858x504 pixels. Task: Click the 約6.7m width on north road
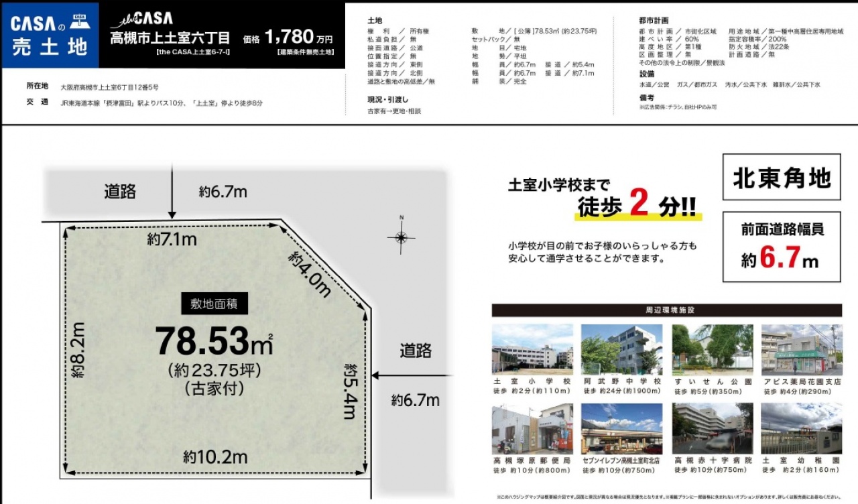[x=223, y=192]
